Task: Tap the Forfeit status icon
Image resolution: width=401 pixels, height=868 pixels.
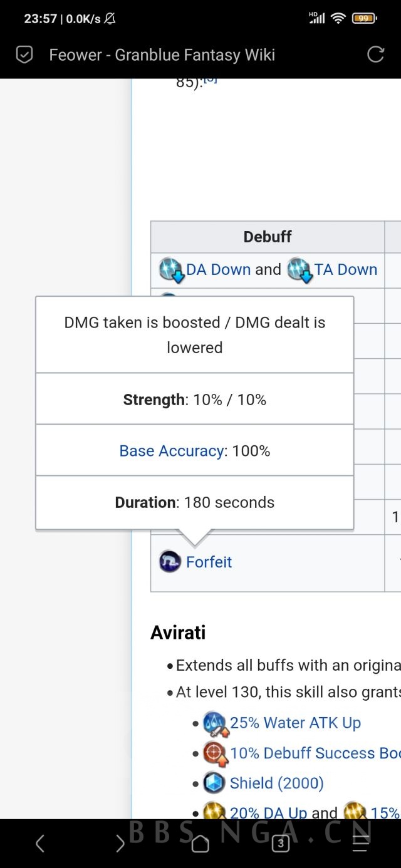Action: coord(170,562)
